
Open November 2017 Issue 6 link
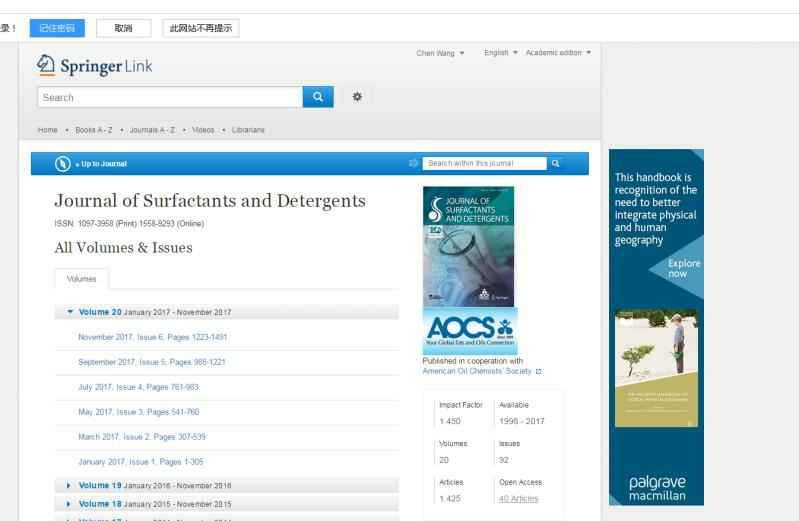[152, 337]
